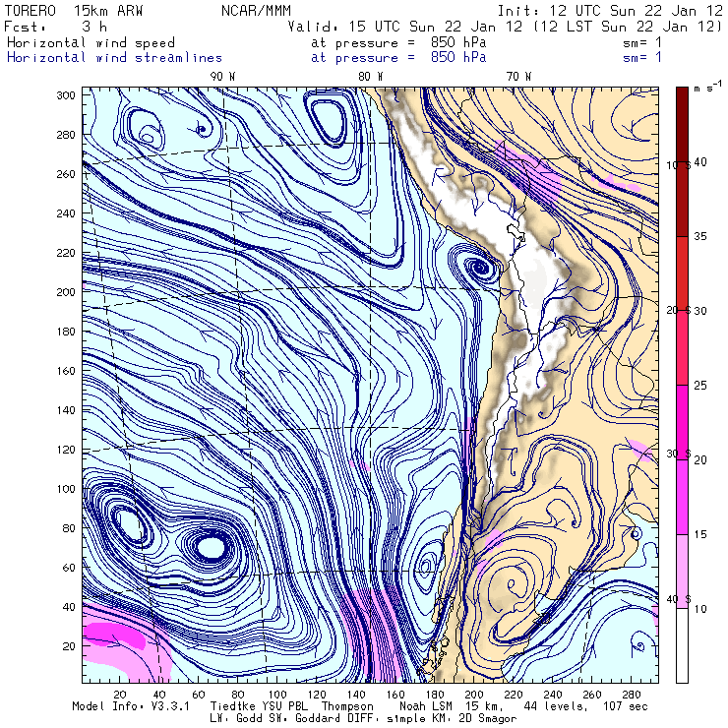Click the "25" colorbar value label
Image resolution: width=728 pixels, height=728 pixels.
(x=700, y=386)
